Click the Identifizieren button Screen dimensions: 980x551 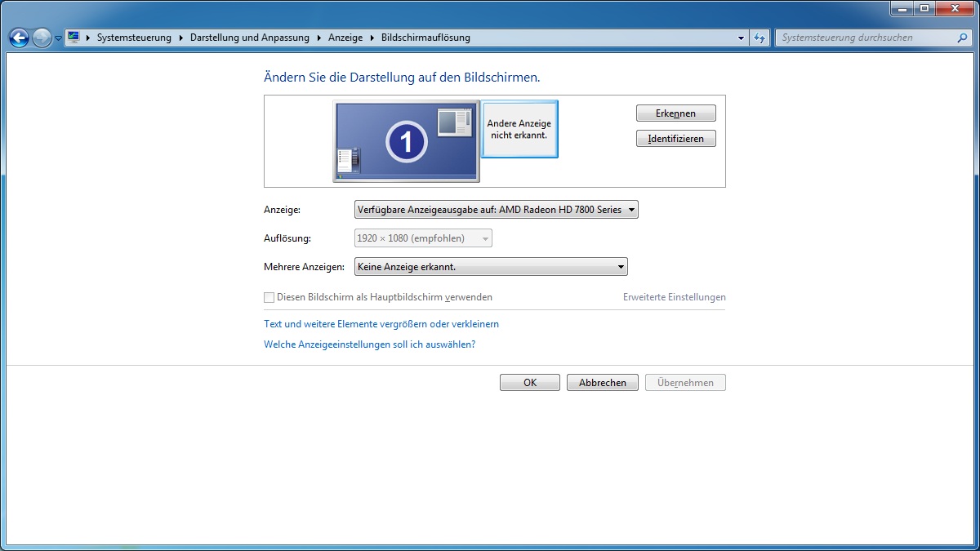[x=675, y=139]
